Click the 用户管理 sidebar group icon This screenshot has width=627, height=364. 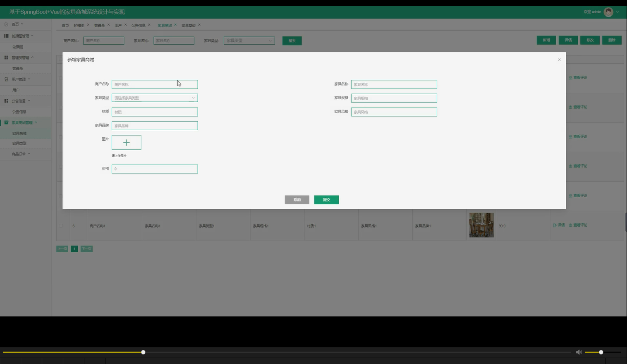pos(6,79)
